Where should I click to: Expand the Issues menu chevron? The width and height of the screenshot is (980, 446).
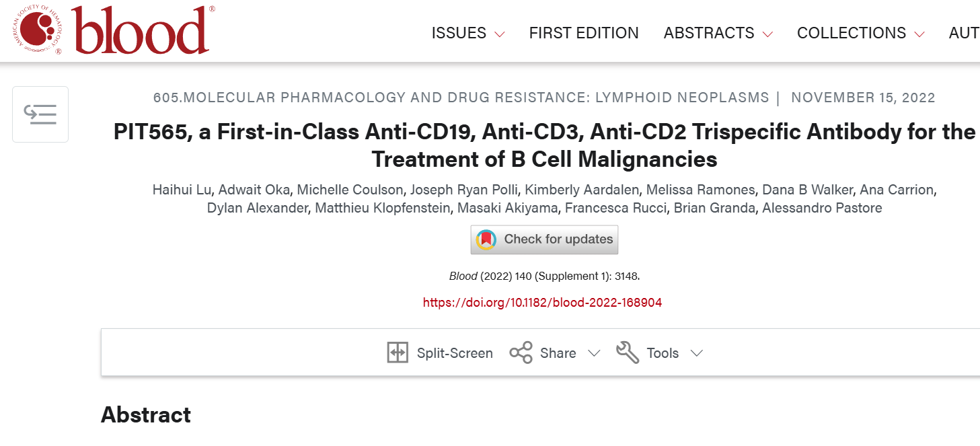coord(499,34)
